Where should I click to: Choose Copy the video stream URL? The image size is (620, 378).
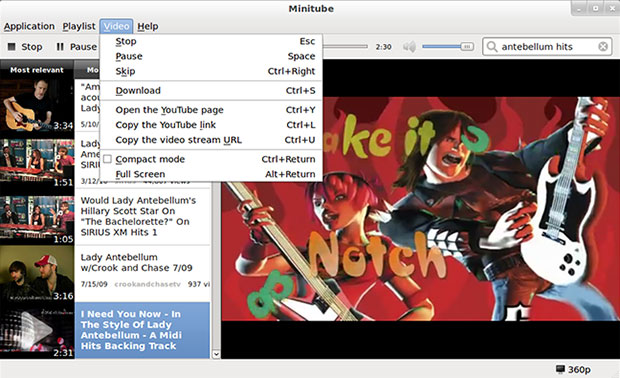[212, 140]
